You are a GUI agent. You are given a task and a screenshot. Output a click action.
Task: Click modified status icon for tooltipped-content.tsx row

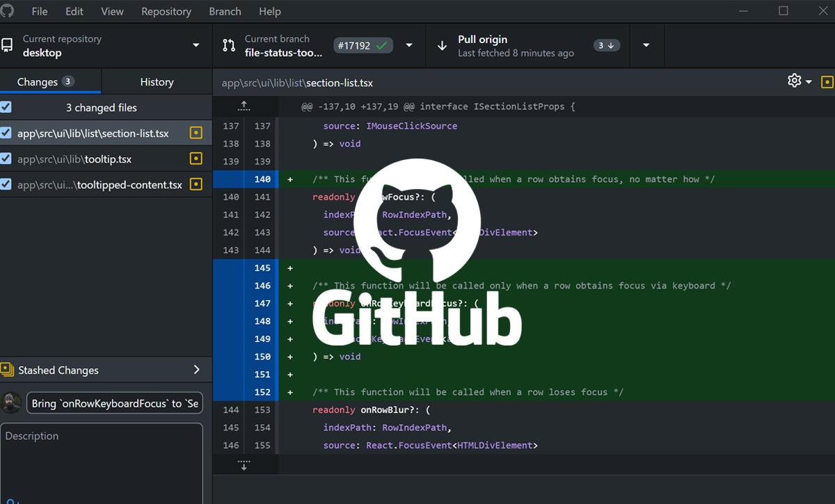[196, 184]
